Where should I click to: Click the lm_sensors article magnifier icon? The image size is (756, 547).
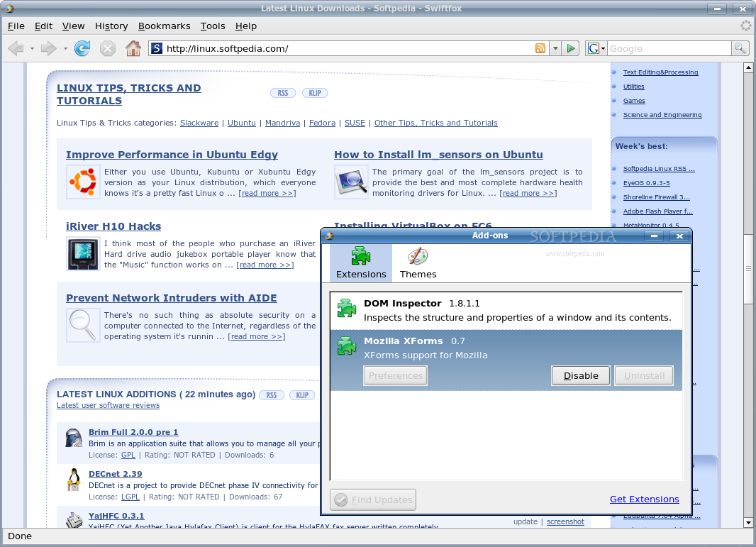[x=351, y=182]
